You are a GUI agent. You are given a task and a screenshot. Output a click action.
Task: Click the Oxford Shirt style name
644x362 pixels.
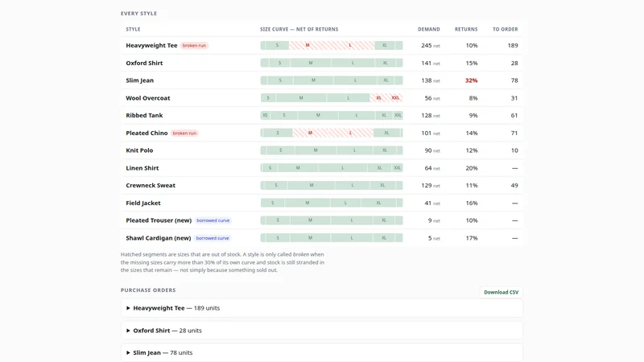(144, 64)
